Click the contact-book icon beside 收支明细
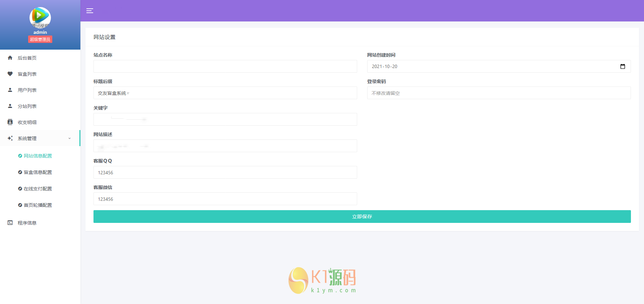This screenshot has height=304, width=644. [x=10, y=122]
